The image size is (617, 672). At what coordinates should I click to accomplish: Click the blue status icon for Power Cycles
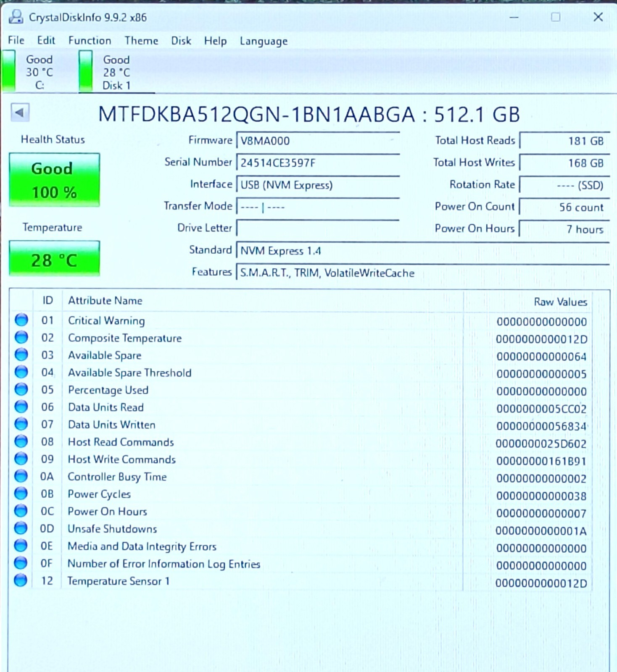21,493
